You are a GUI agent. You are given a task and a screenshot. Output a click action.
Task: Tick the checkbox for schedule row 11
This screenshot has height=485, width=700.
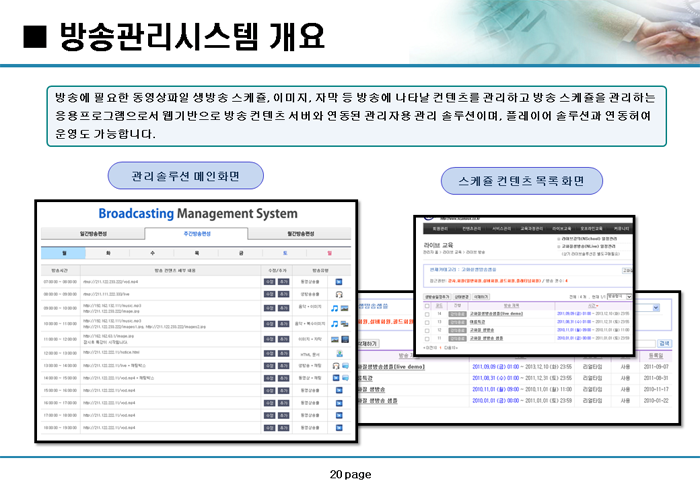click(427, 339)
